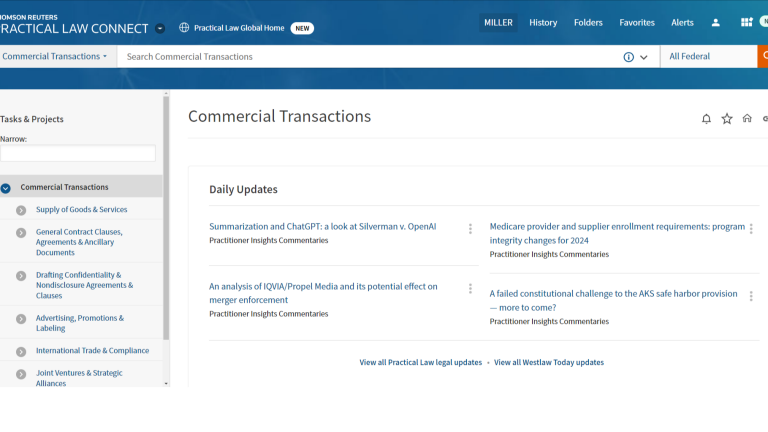Expand International Trade & Compliance topic
The width and height of the screenshot is (768, 432).
pos(21,351)
